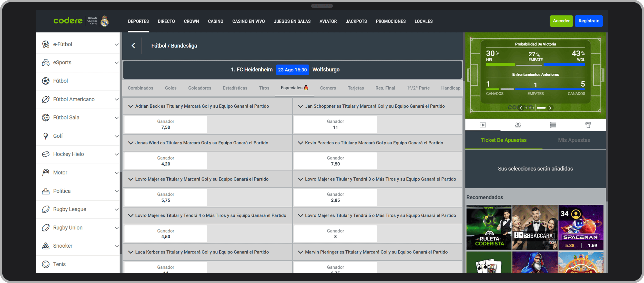Select Jan Schöppner Ganador odds 11
Screen dimensions: 644x283
click(x=335, y=124)
